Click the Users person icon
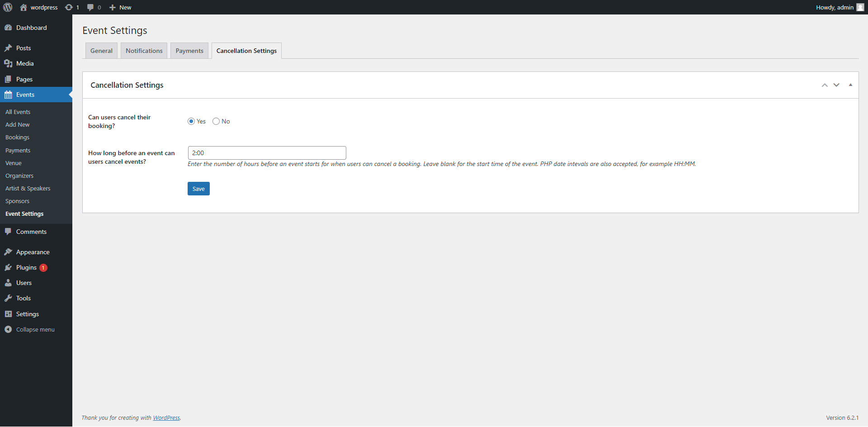This screenshot has width=868, height=427. tap(8, 283)
